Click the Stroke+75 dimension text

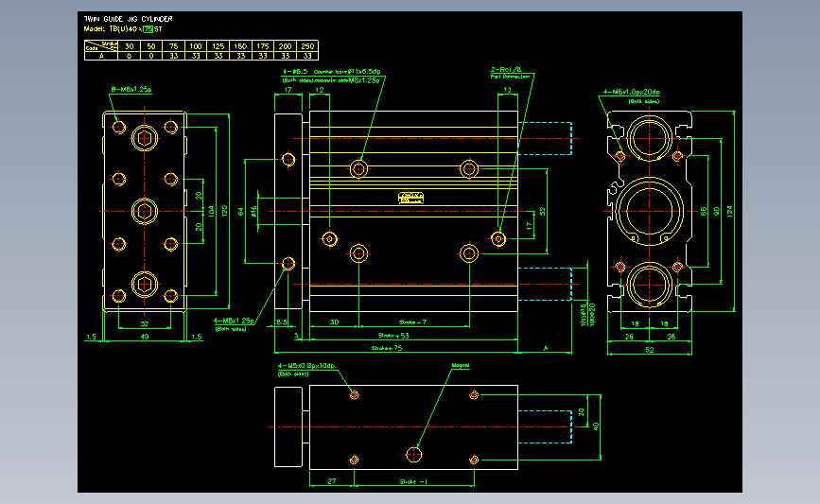pos(387,348)
